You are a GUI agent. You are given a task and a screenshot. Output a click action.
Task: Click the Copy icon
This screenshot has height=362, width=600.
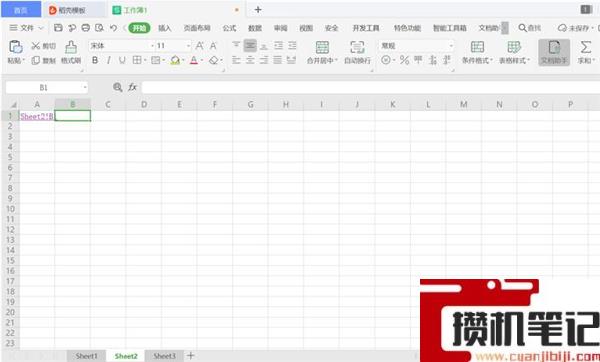[x=36, y=60]
